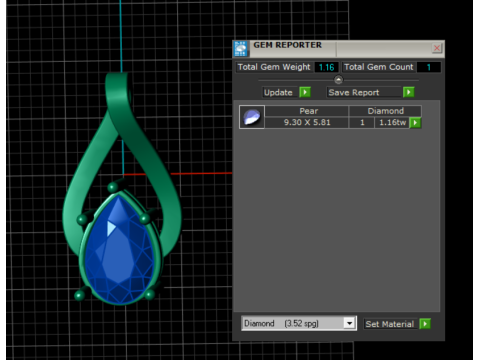Viewport: 480px width, 360px height.
Task: Click the 9.30 X 5.81 size cell
Action: (307, 122)
